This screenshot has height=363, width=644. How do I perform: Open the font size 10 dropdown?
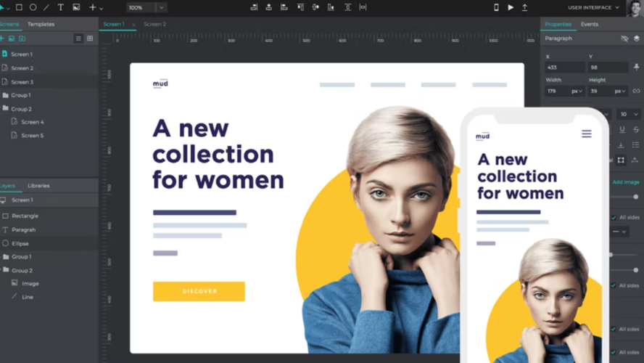(628, 114)
